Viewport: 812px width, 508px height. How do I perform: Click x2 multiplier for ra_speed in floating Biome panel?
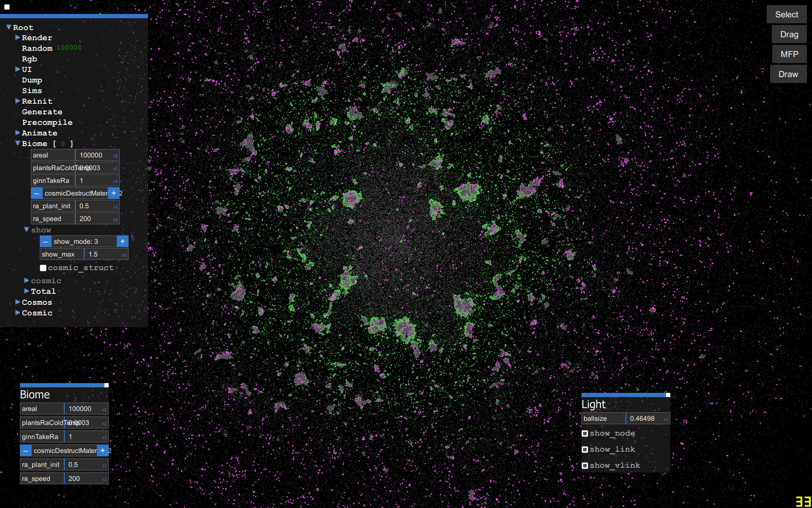point(104,479)
